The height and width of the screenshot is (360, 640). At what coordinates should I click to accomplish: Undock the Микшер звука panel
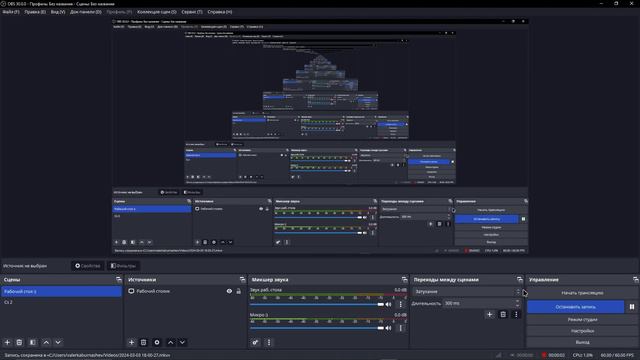tap(404, 280)
